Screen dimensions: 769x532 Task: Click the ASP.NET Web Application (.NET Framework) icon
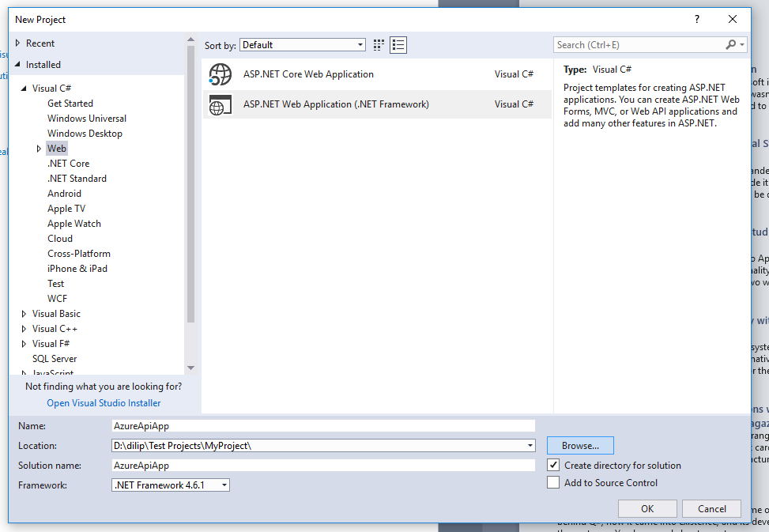[221, 104]
